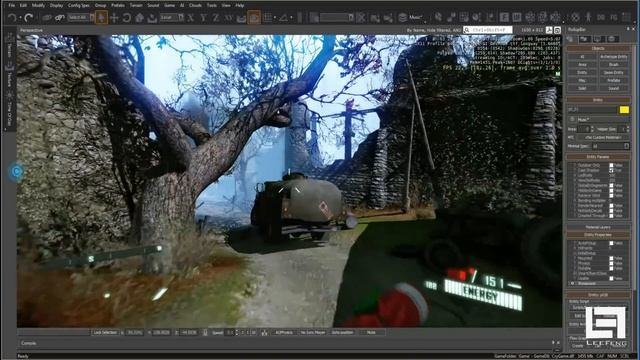Toggle the RenderNearest checkbox
This screenshot has width=640, height=360.
611,206
